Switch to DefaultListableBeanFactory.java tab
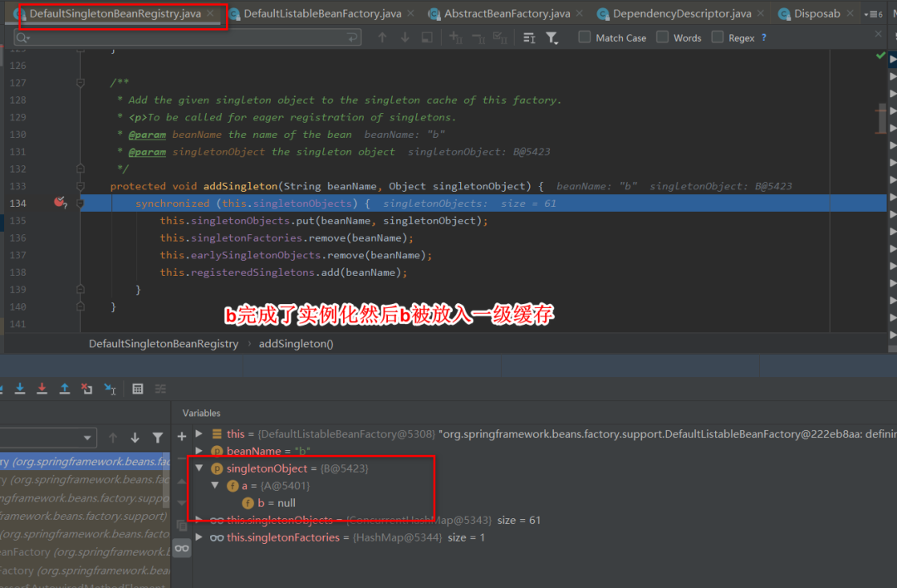897x588 pixels. (x=322, y=14)
